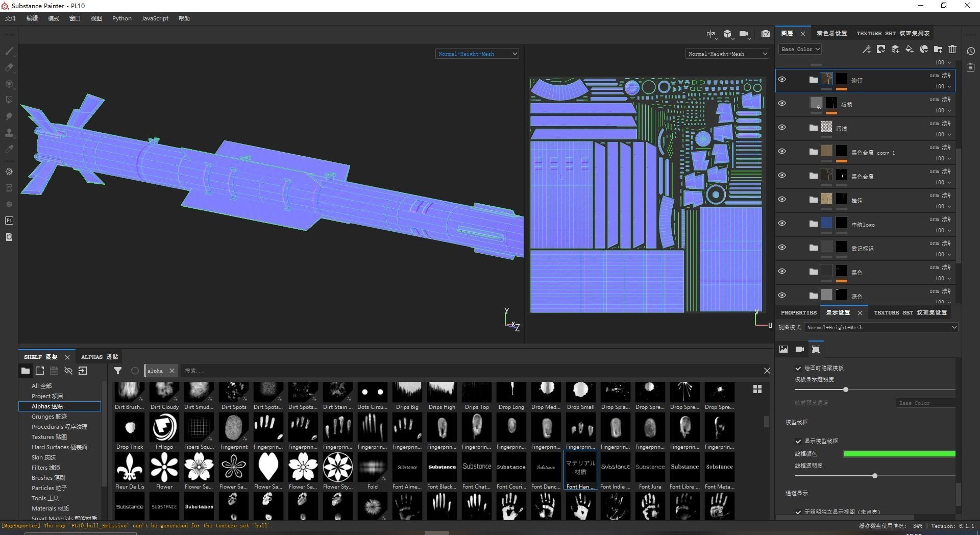Select Hard Surfaces 硬表面 shelf category
980x535 pixels.
click(59, 447)
